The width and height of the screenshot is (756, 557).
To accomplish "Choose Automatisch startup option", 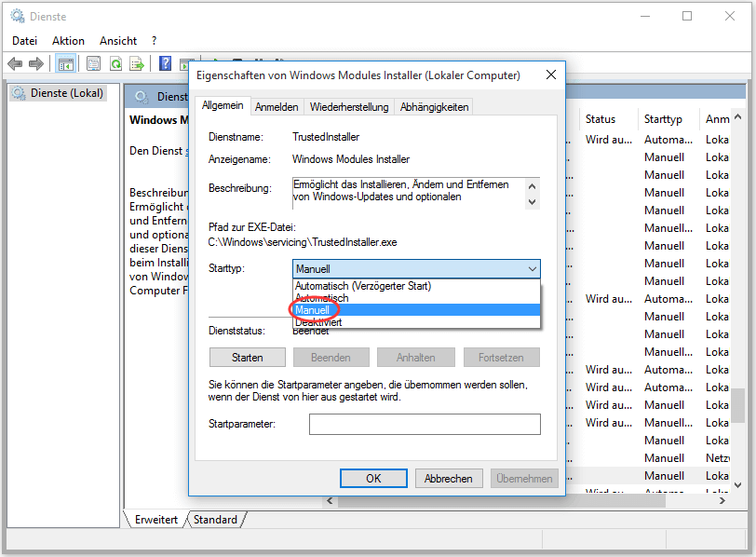I will click(x=416, y=298).
